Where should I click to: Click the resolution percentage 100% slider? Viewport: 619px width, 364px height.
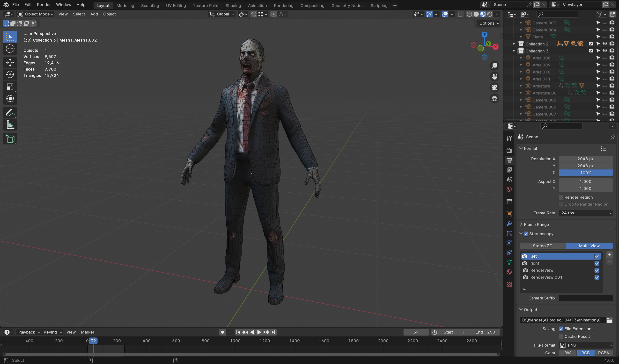click(x=586, y=173)
